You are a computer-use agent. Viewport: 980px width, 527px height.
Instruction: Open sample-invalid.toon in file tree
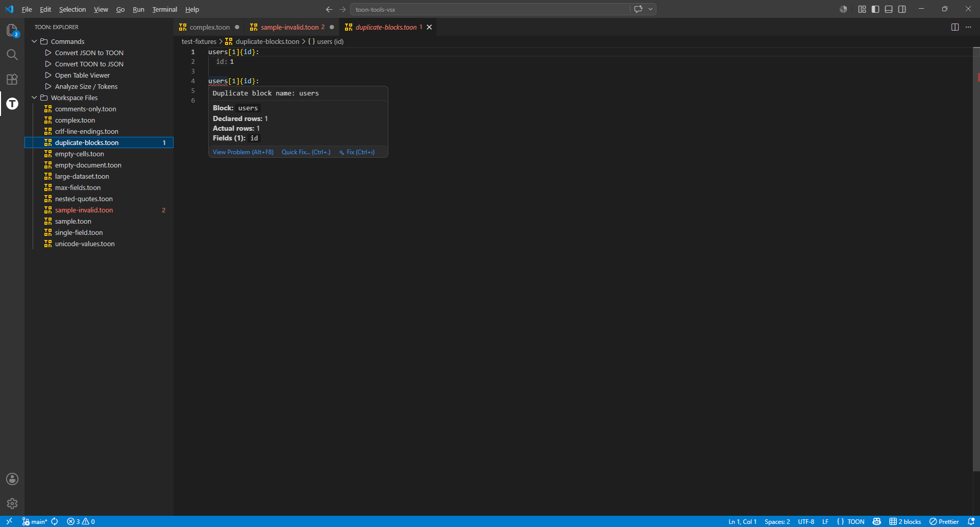coord(84,210)
